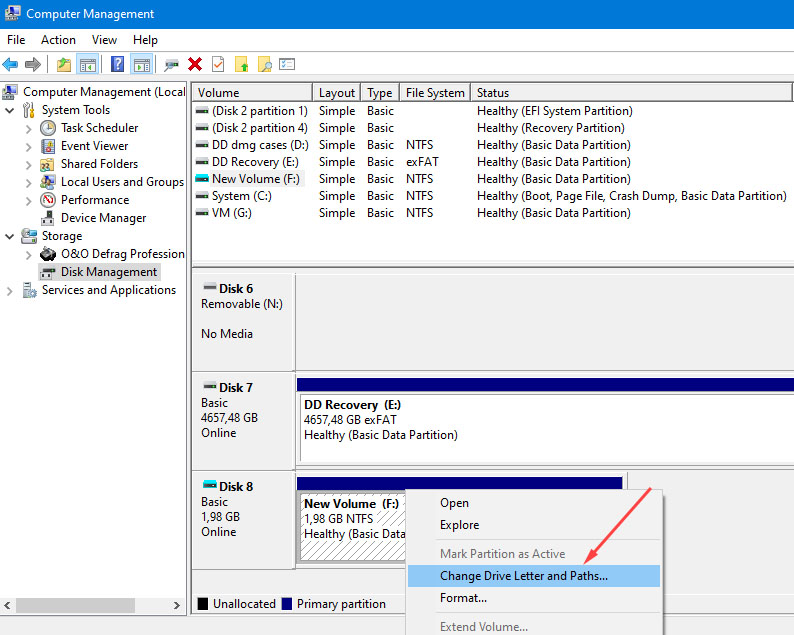Select the New Volume (F:) list row
Viewport: 794px width, 635px height.
coord(491,179)
